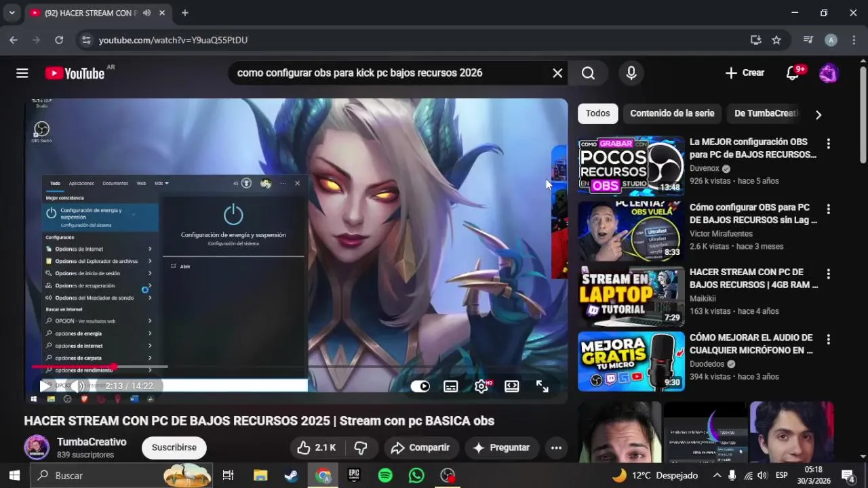This screenshot has height=488, width=868.
Task: Open options for La MEJOR configuración OBS video
Action: pyautogui.click(x=828, y=144)
